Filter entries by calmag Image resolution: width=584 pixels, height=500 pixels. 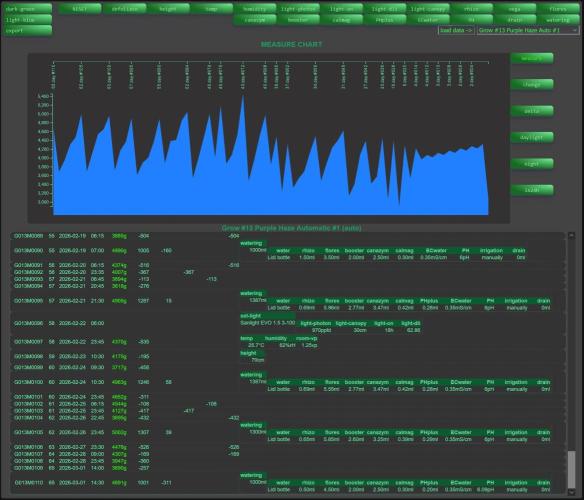[342, 19]
